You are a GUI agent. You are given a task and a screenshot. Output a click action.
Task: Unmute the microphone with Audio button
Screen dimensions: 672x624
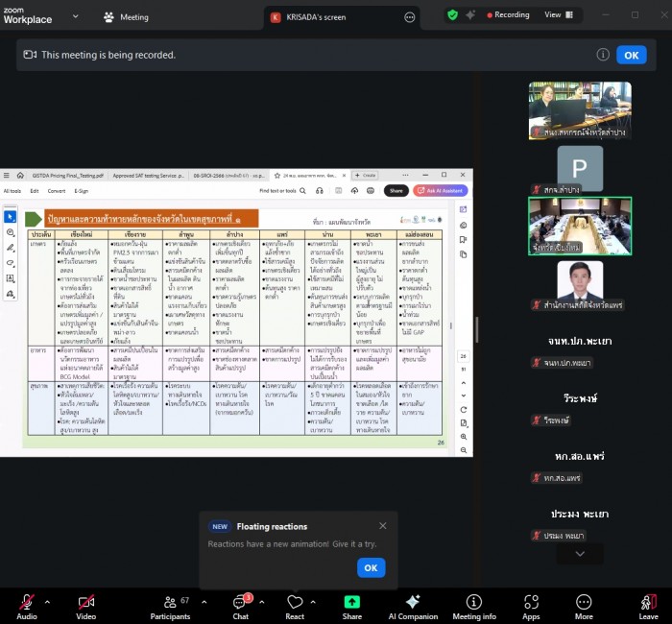tap(27, 606)
